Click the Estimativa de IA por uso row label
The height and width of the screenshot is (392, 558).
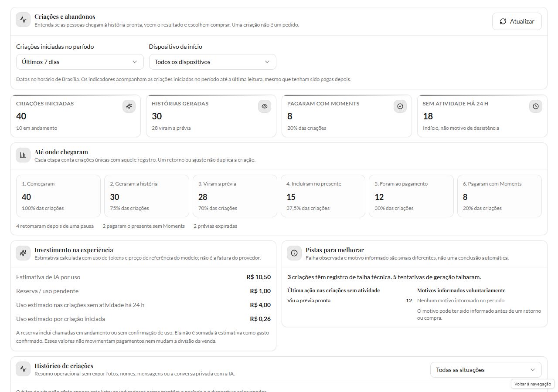[x=48, y=277]
